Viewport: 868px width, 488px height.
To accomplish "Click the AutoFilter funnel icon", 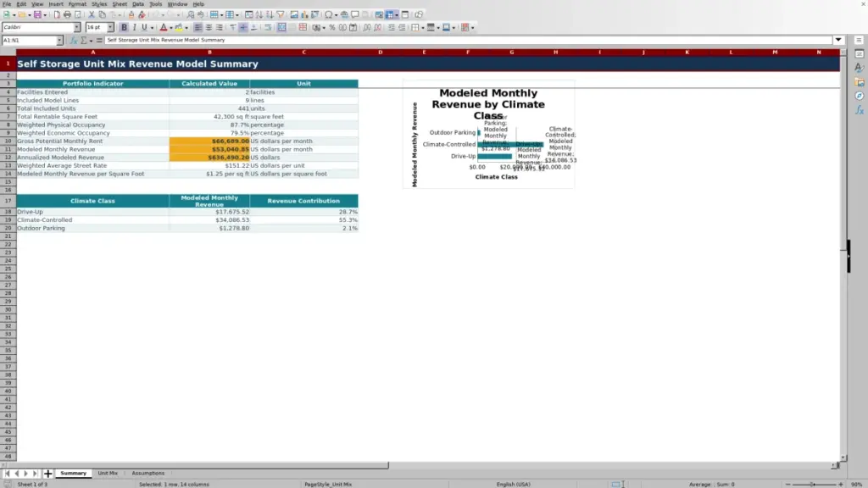I will point(281,14).
